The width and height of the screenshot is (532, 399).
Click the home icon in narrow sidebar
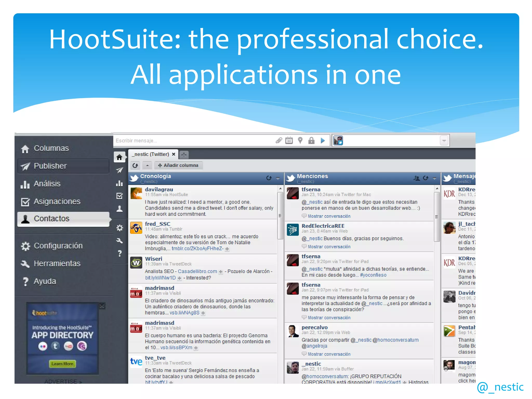[119, 157]
